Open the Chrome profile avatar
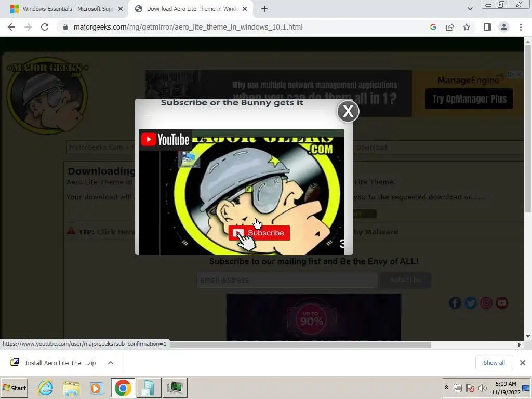 504,27
